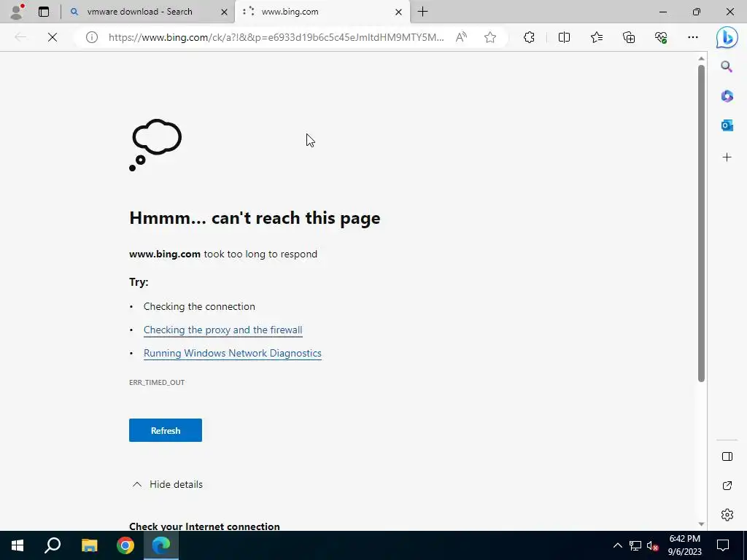
Task: Open File Explorer from the taskbar
Action: point(89,545)
